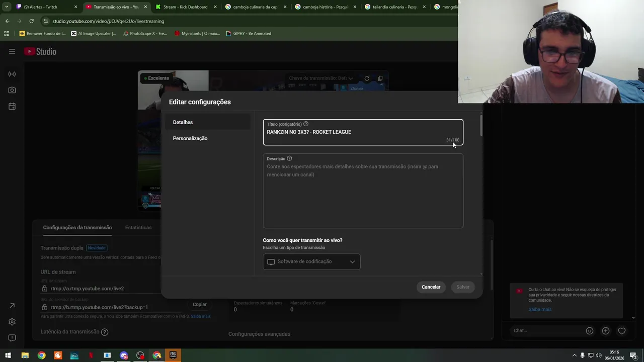Switch to tailandia culinaria browser tab

[395, 7]
